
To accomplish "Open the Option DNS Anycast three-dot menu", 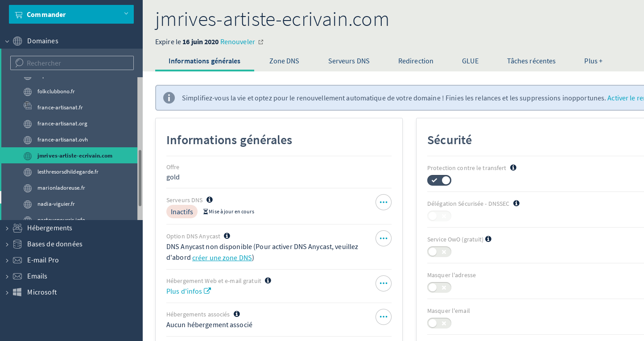I will click(x=384, y=238).
